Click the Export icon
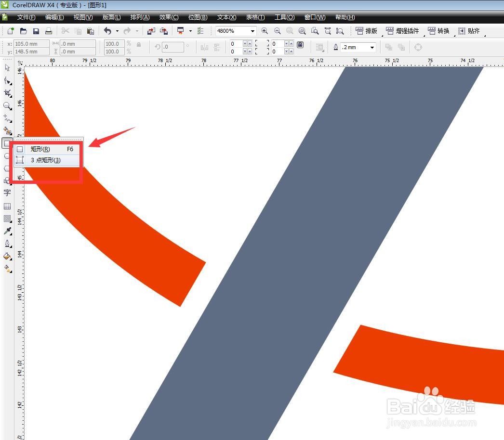Screen dimensions: 504x440 [x=164, y=31]
